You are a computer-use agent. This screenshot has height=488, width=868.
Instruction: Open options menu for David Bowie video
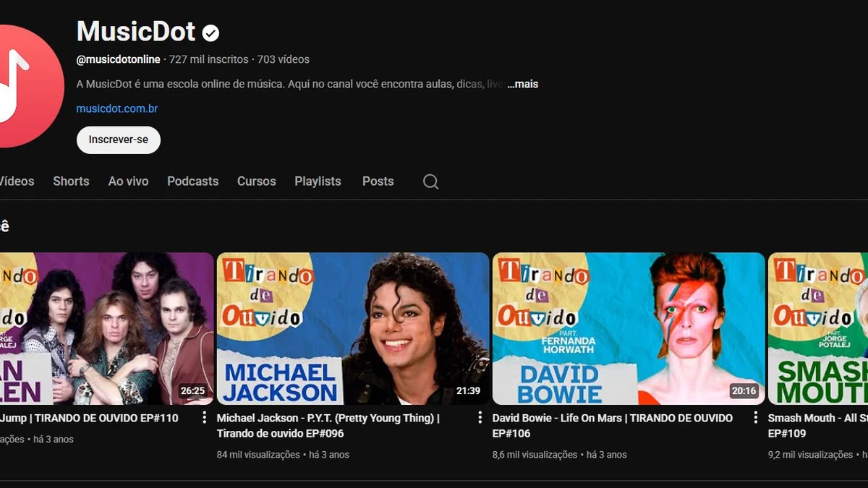(x=755, y=417)
